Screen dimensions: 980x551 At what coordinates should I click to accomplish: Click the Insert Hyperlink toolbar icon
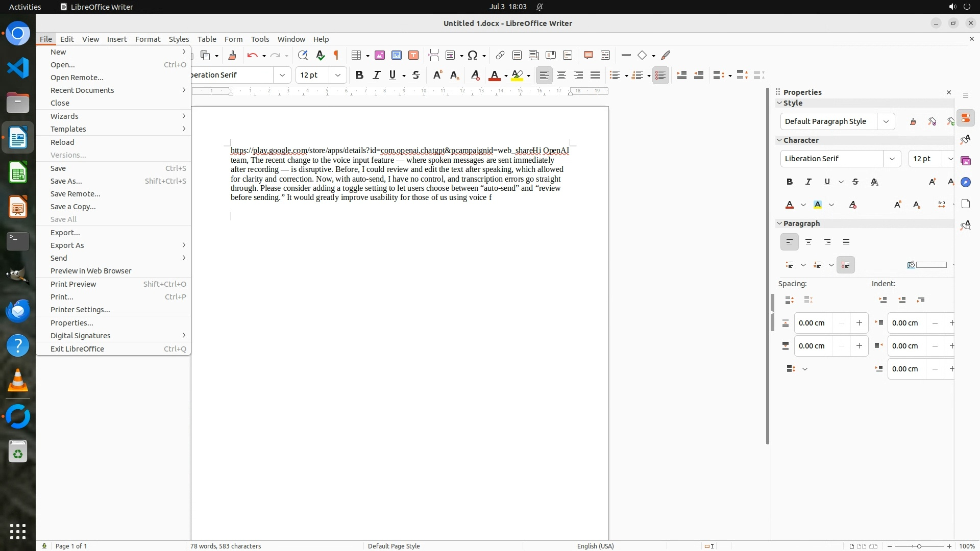point(500,55)
